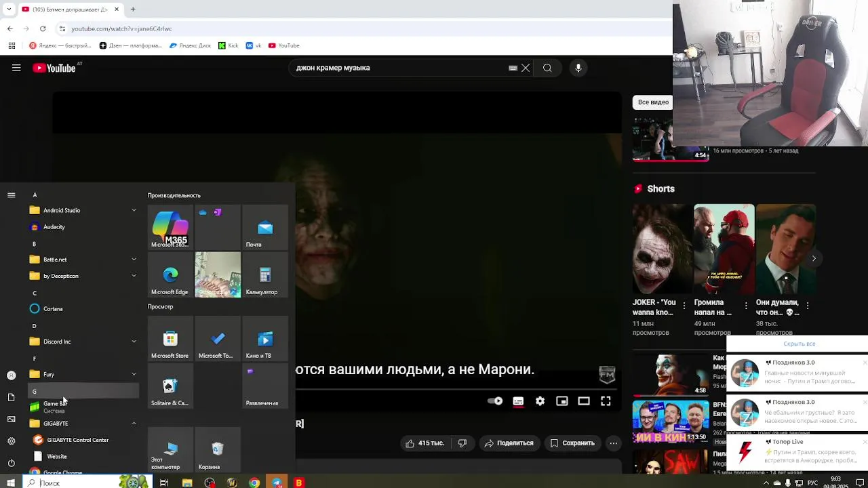Open the Microsoft 365 tile
Screen dimensions: 868x488
coord(170,227)
